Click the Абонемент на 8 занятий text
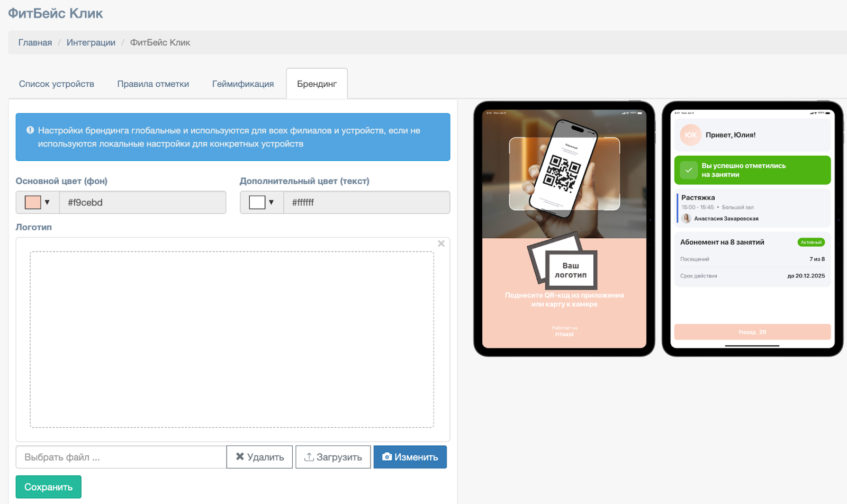 (722, 242)
